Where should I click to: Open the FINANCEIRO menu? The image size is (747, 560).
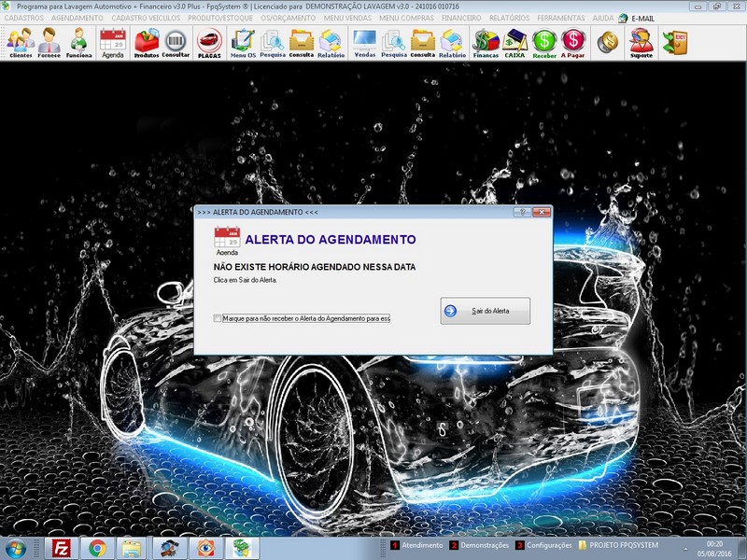[461, 18]
